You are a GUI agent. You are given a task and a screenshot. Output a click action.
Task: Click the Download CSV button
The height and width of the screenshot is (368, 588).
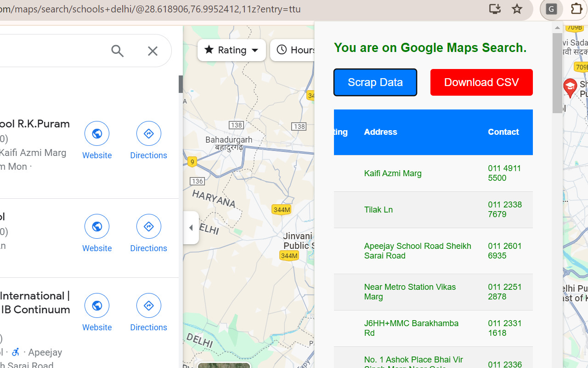(481, 82)
